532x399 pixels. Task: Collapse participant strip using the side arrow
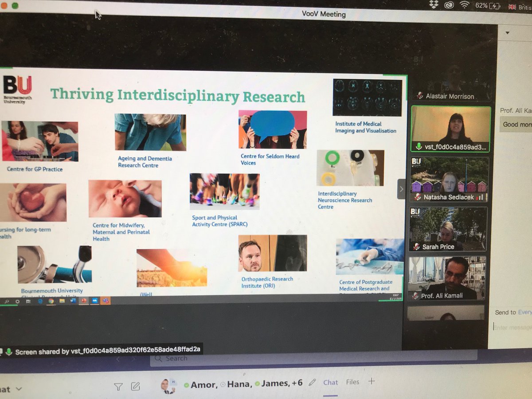pyautogui.click(x=401, y=189)
